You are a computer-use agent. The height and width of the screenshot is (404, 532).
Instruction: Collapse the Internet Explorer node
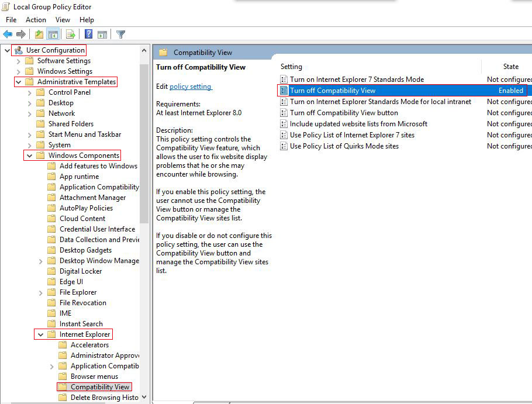41,334
